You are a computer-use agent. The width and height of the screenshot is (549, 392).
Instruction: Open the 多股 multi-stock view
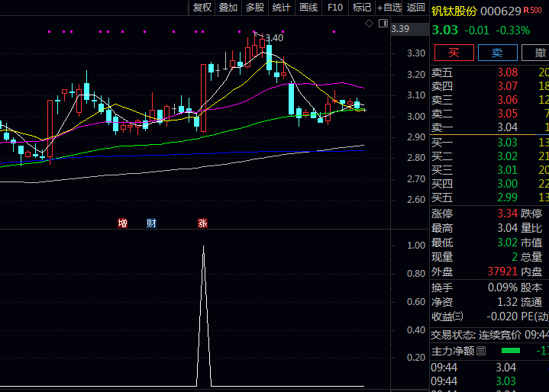pos(255,8)
